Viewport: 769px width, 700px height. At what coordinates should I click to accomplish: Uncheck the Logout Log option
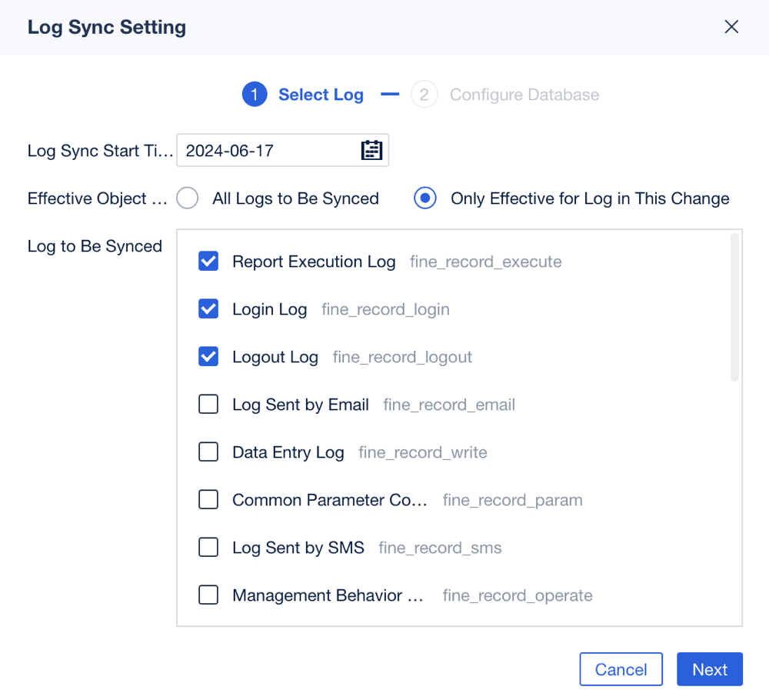click(x=208, y=356)
